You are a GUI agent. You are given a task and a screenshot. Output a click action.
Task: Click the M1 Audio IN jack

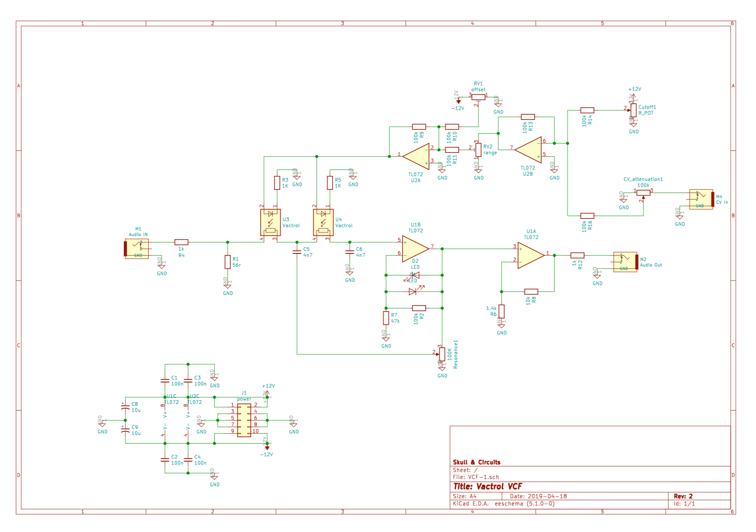pos(136,249)
